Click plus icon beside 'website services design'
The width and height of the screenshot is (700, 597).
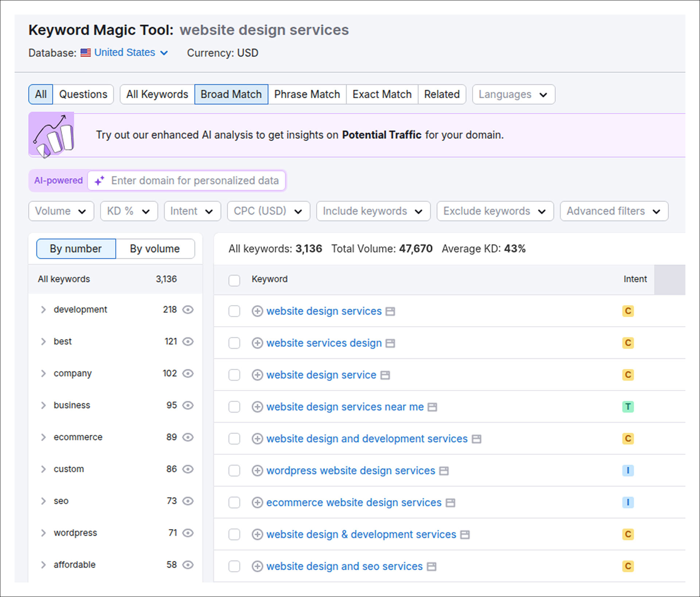coord(257,343)
